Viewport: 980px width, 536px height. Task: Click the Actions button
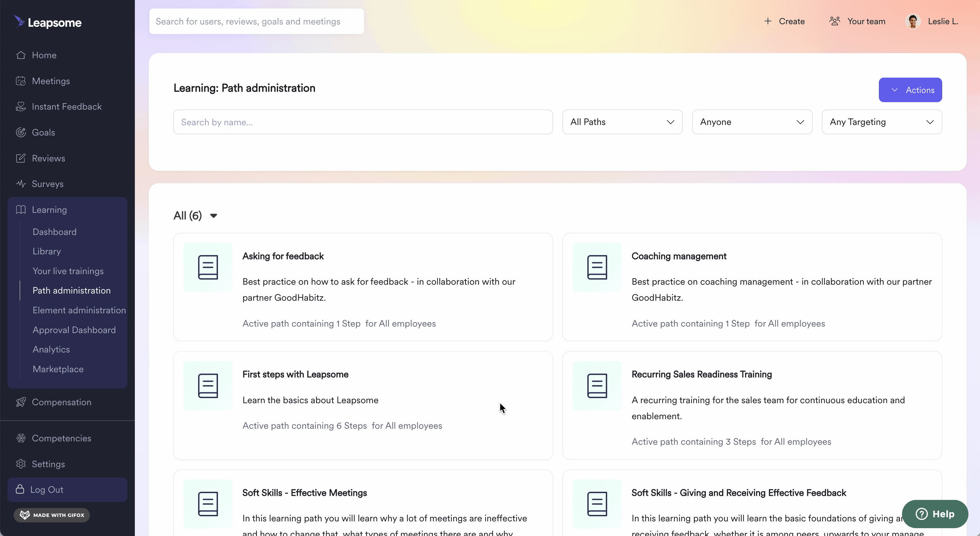911,90
